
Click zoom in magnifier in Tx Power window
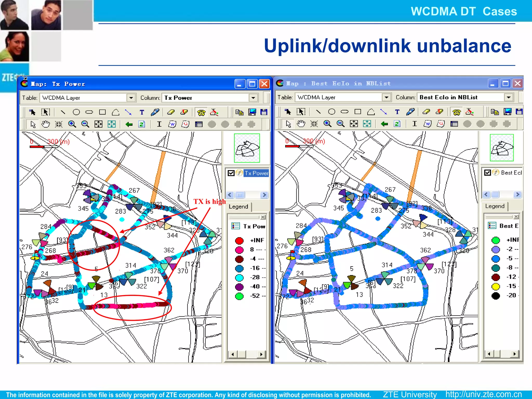point(72,124)
